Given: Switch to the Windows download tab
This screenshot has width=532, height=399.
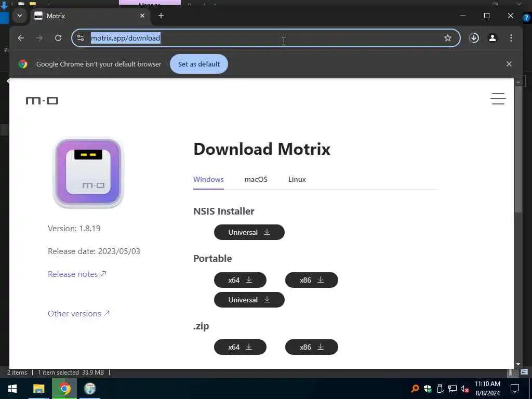Looking at the screenshot, I should tap(208, 179).
